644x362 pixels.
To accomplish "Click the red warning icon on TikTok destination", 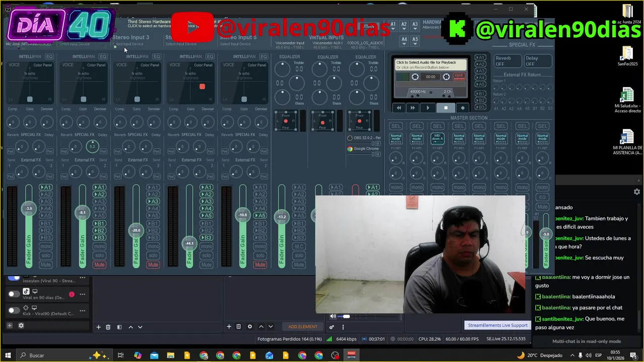I will click(x=71, y=294).
